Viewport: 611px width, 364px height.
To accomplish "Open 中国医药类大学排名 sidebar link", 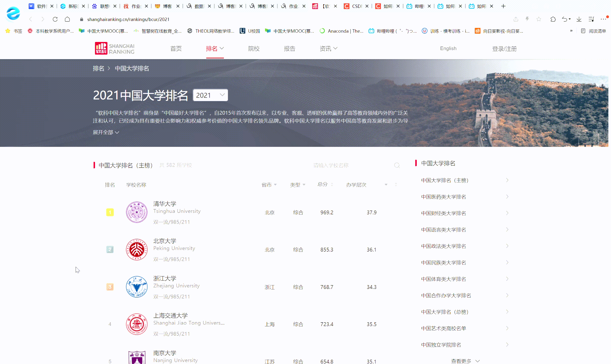I will [x=444, y=197].
